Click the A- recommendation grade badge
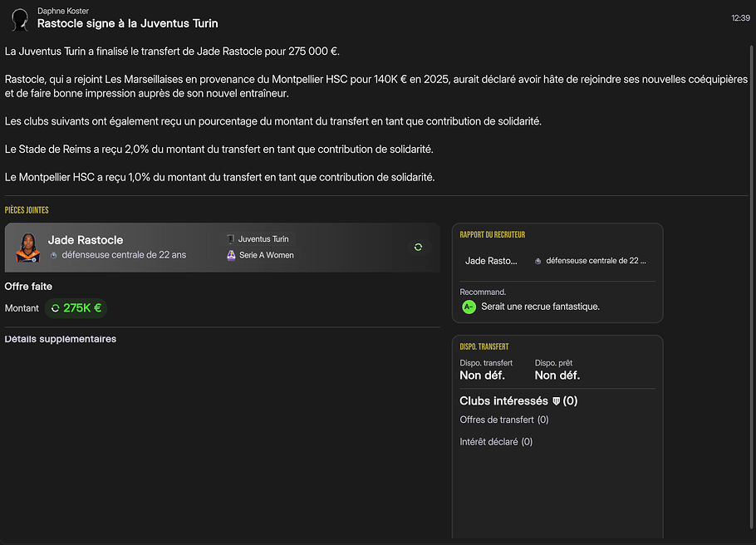The width and height of the screenshot is (756, 545). click(x=469, y=307)
